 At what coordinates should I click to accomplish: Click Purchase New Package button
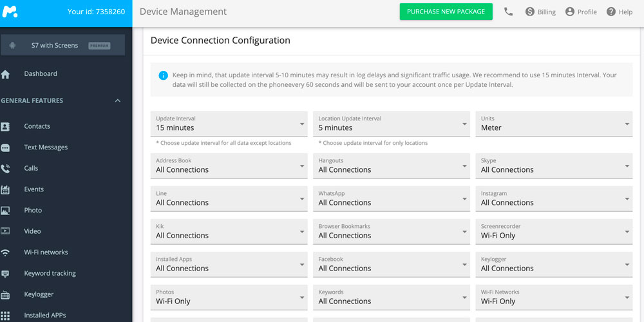click(x=446, y=12)
